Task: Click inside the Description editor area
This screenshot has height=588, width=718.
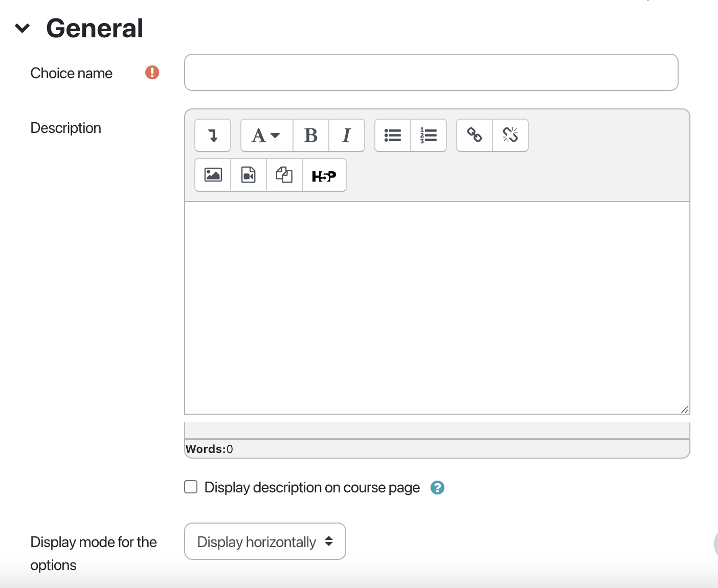Action: [x=437, y=307]
